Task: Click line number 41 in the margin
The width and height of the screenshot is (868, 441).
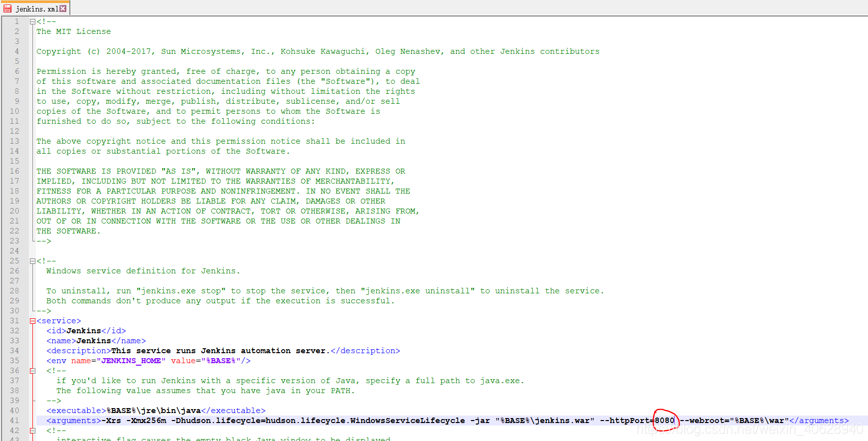Action: (14, 421)
